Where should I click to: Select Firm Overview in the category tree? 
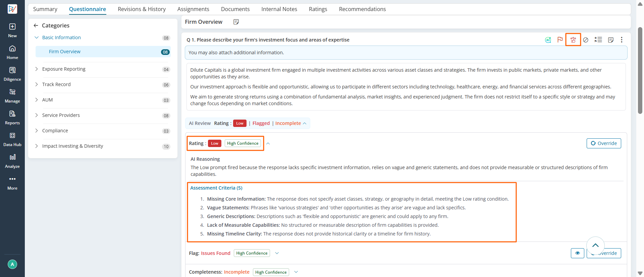point(103,52)
